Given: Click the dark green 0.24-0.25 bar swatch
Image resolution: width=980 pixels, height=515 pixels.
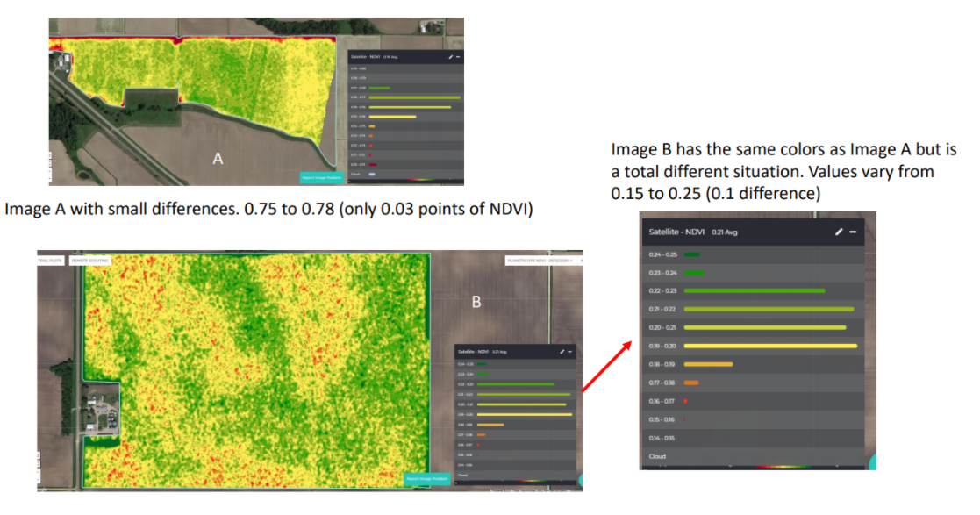Looking at the screenshot, I should coord(692,254).
